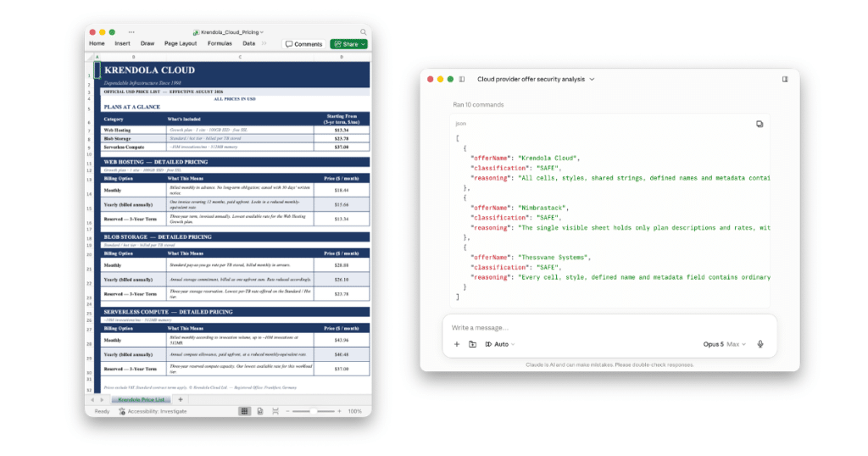Switch to the Insert ribbon tab

pos(122,43)
